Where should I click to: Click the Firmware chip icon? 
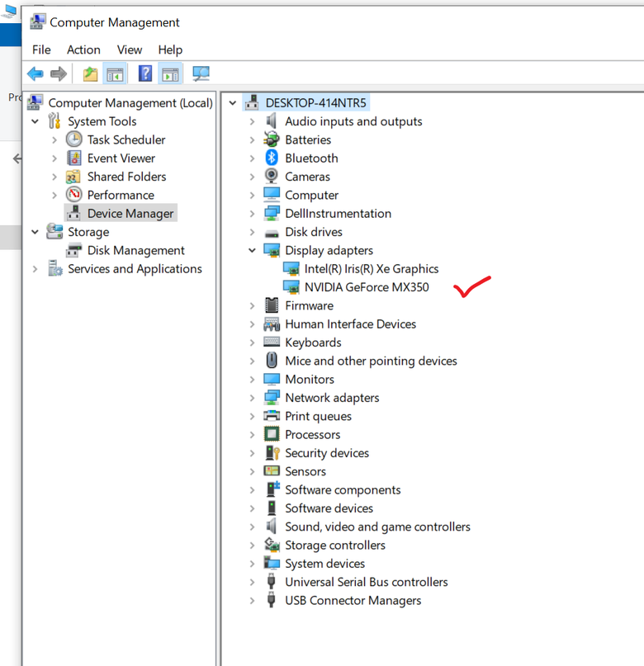point(272,305)
